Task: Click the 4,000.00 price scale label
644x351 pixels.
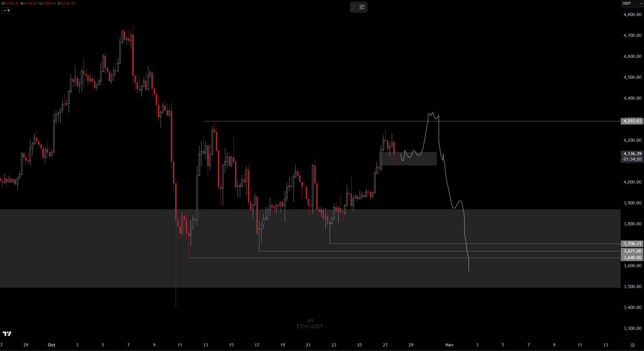Action: 633,182
